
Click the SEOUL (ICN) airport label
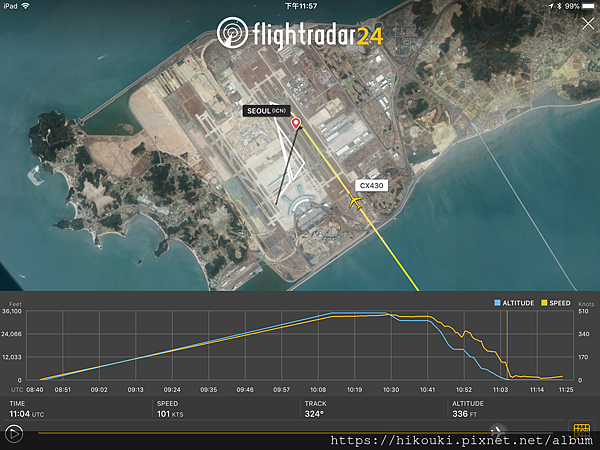266,111
